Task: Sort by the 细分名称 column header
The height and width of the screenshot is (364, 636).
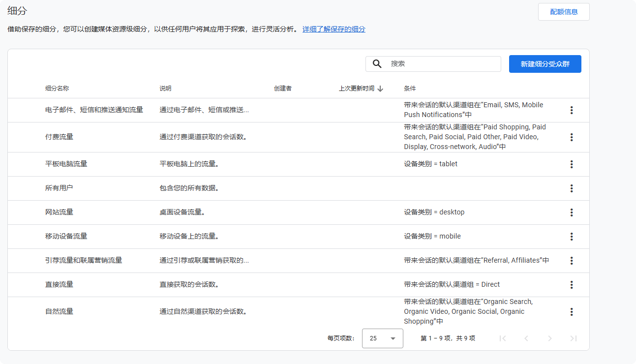Action: click(x=57, y=89)
